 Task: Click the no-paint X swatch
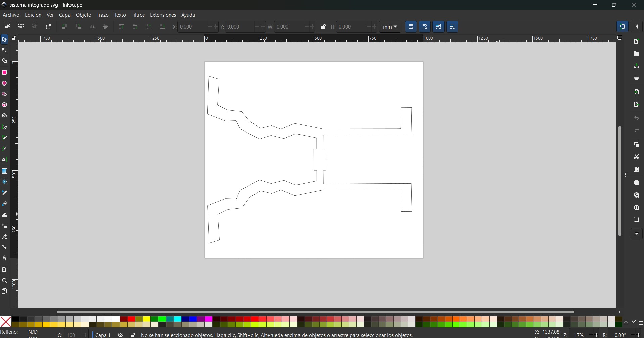6,322
